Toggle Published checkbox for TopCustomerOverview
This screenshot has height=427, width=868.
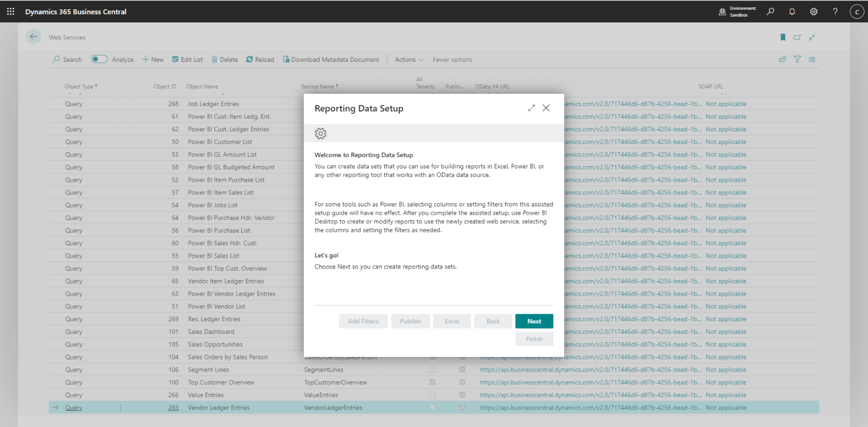(462, 382)
